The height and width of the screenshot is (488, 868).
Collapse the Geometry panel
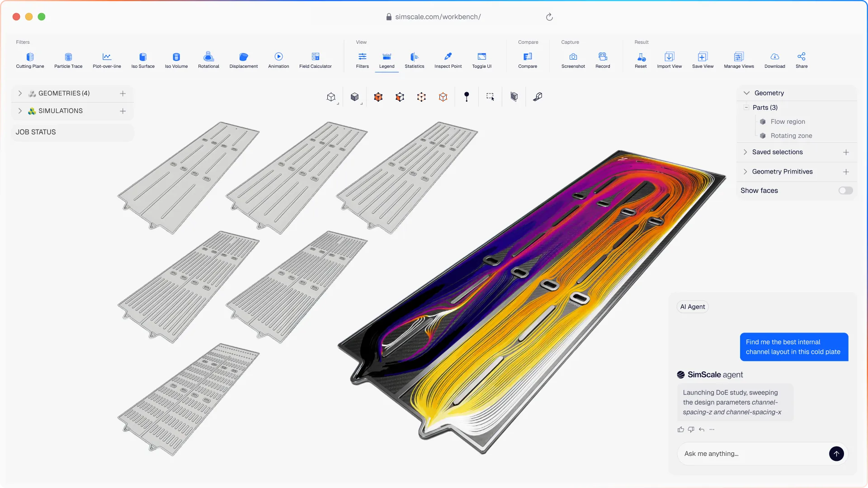[746, 93]
